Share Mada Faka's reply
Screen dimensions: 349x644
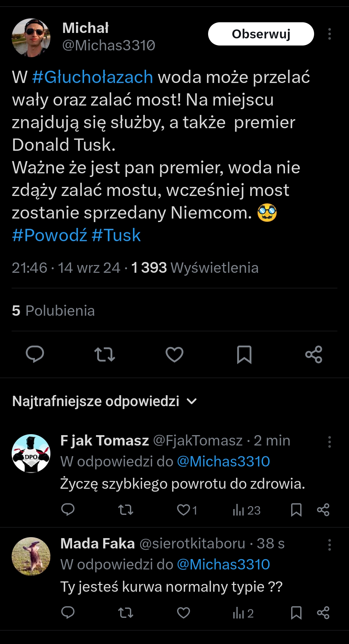[x=323, y=613]
